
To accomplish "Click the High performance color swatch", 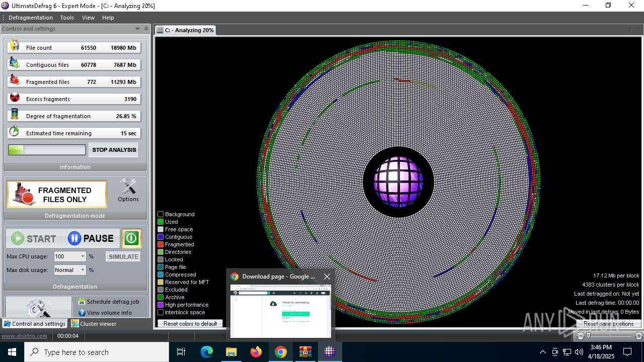I will coord(160,305).
